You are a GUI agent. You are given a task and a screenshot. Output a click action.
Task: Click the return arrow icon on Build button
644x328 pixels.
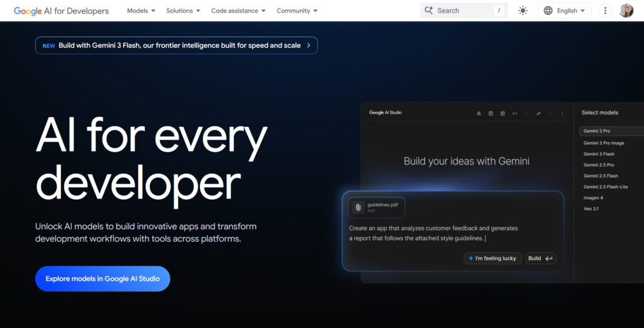[548, 258]
